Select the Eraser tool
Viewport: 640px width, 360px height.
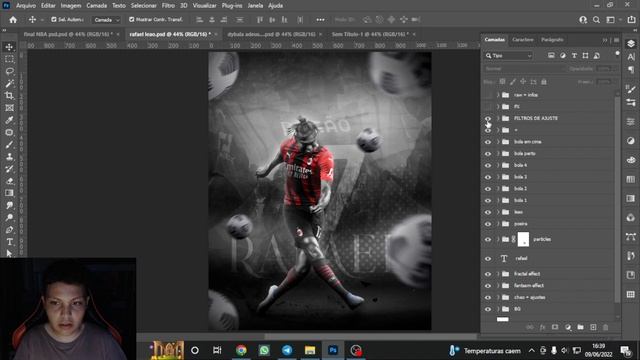coord(9,181)
